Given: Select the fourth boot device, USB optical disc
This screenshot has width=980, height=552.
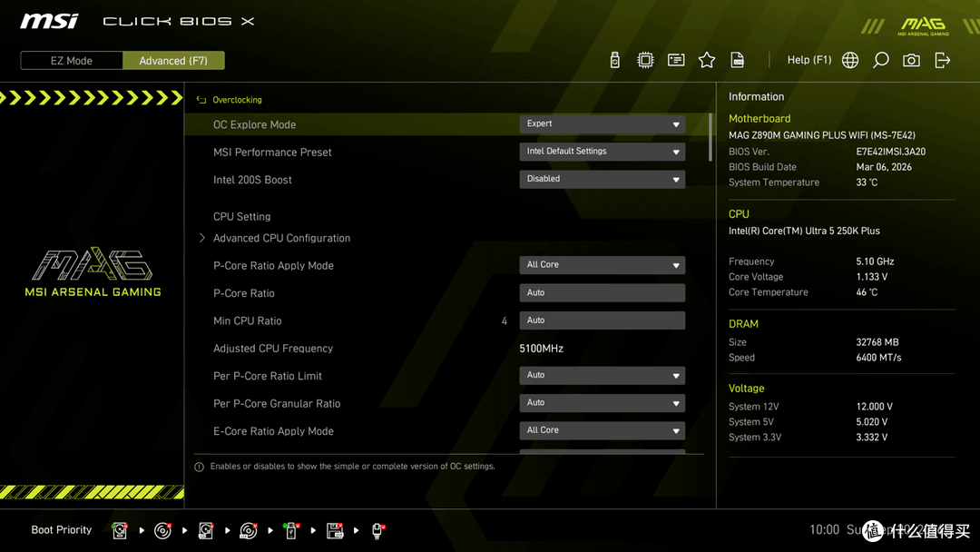Looking at the screenshot, I should (248, 531).
